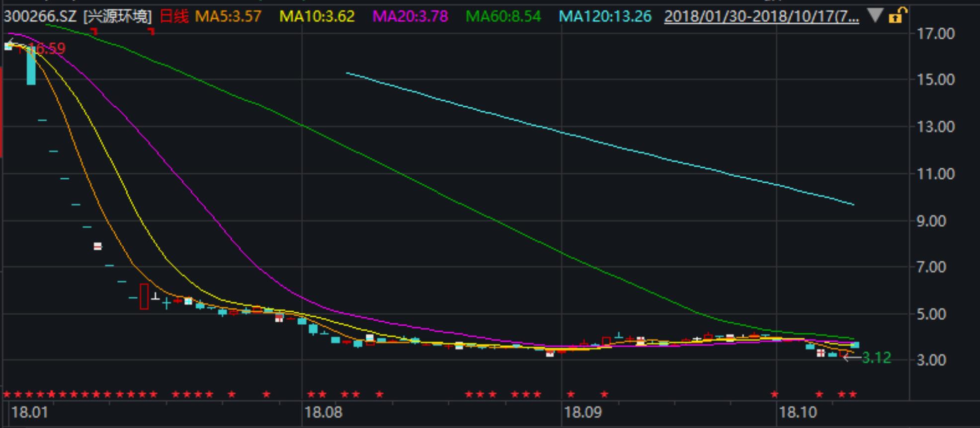
Task: Select the MA120:13.26 indicator label
Action: [x=605, y=16]
